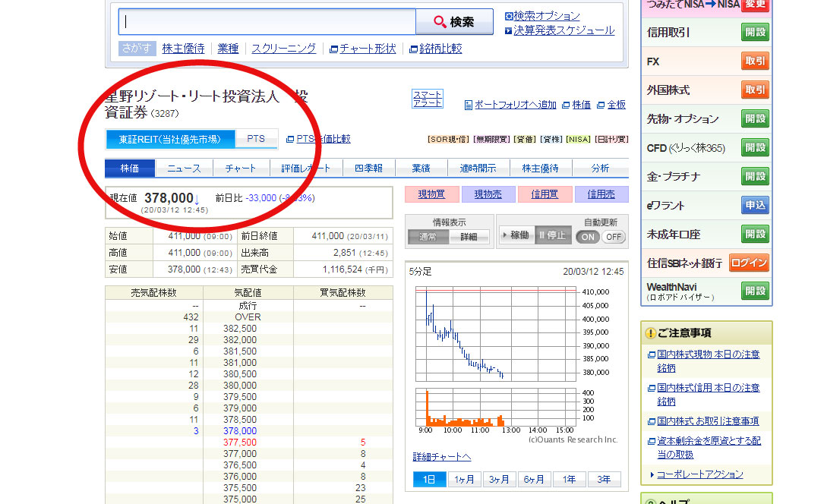The image size is (824, 504).
Task: Click the 377,500 bid price in order book
Action: pos(240,443)
